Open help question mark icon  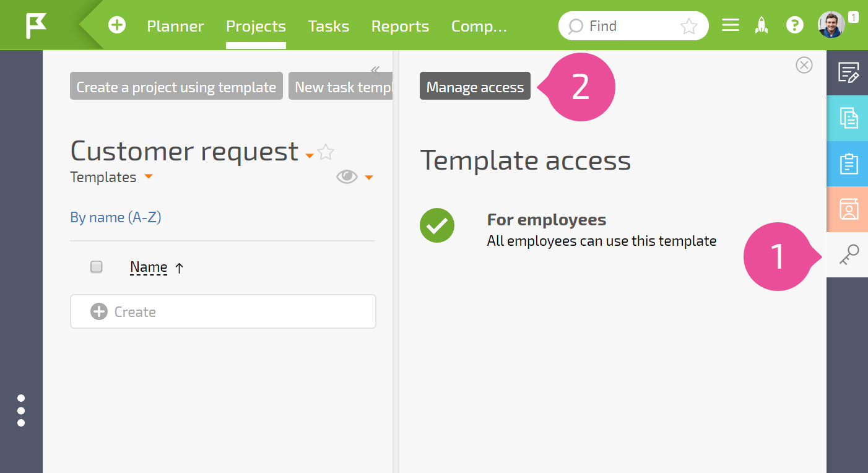pyautogui.click(x=794, y=25)
